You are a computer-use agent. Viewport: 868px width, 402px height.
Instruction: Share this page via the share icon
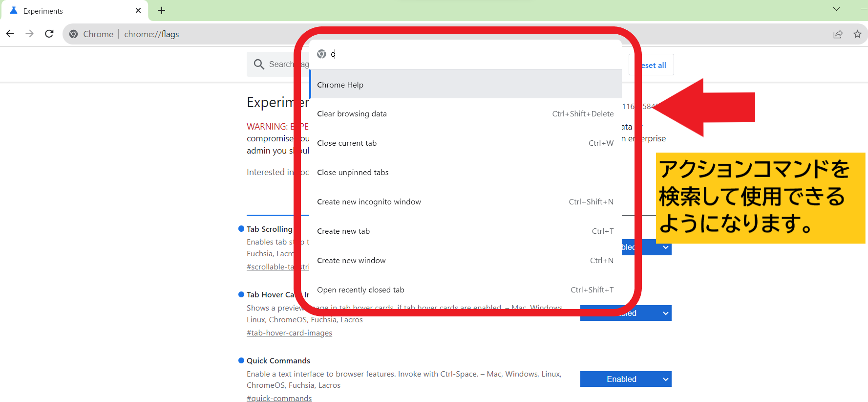pos(838,34)
